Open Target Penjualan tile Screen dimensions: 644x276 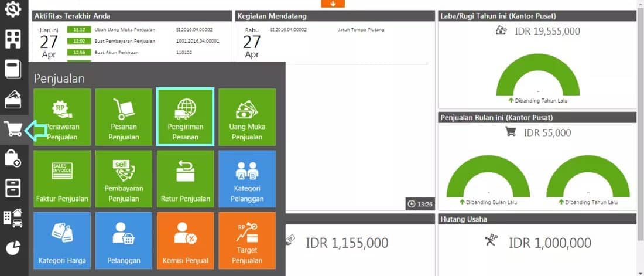click(247, 241)
